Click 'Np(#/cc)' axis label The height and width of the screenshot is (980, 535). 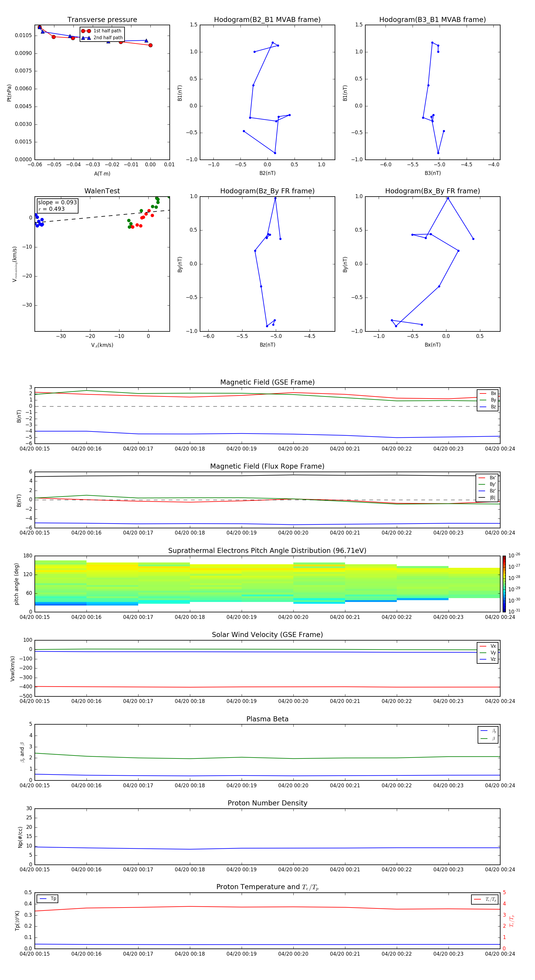coord(20,837)
